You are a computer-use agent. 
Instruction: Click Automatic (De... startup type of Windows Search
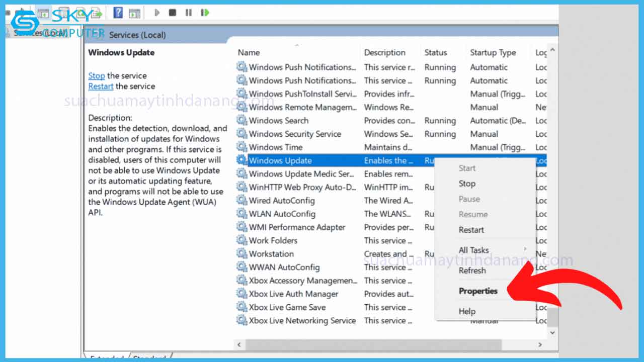(498, 120)
